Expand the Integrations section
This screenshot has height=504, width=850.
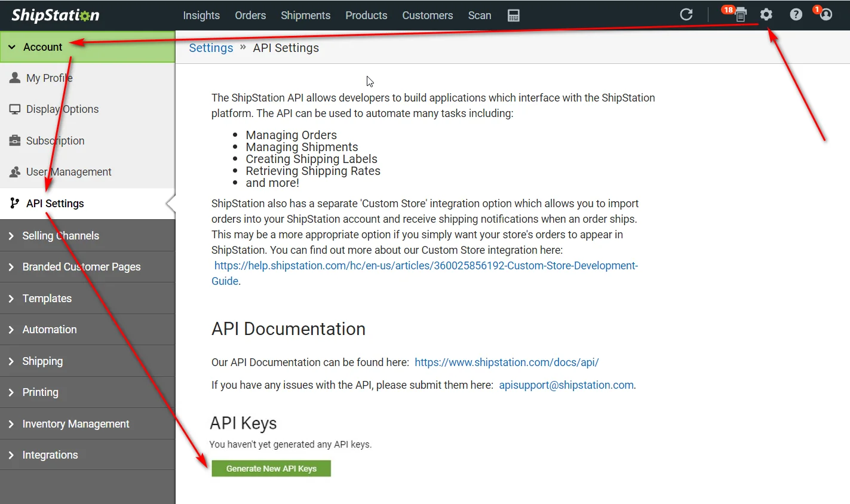87,454
